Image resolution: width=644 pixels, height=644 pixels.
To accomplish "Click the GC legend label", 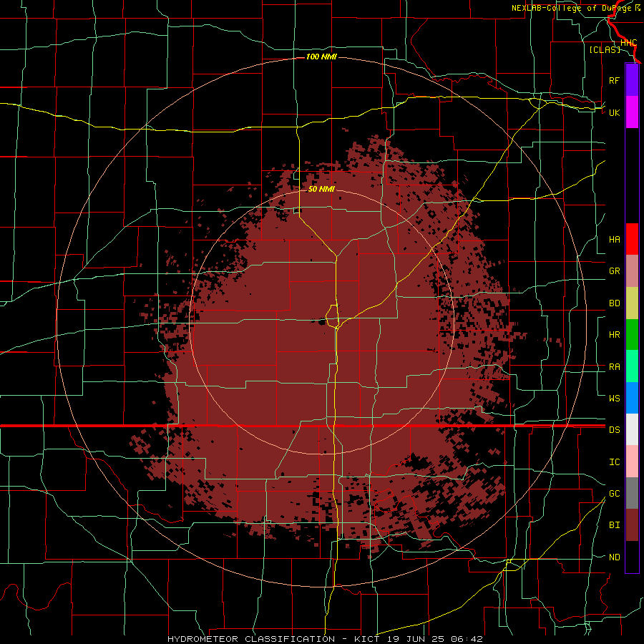I will coord(615,494).
